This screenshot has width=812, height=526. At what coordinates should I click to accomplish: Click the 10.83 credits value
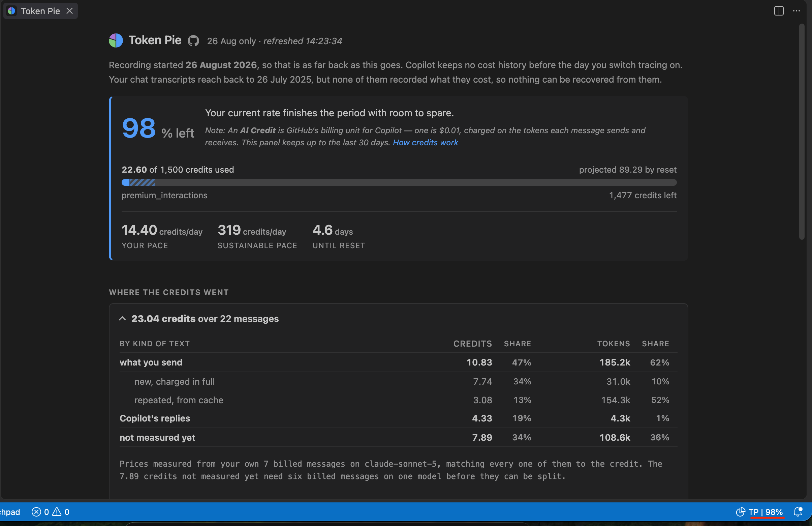click(x=479, y=362)
